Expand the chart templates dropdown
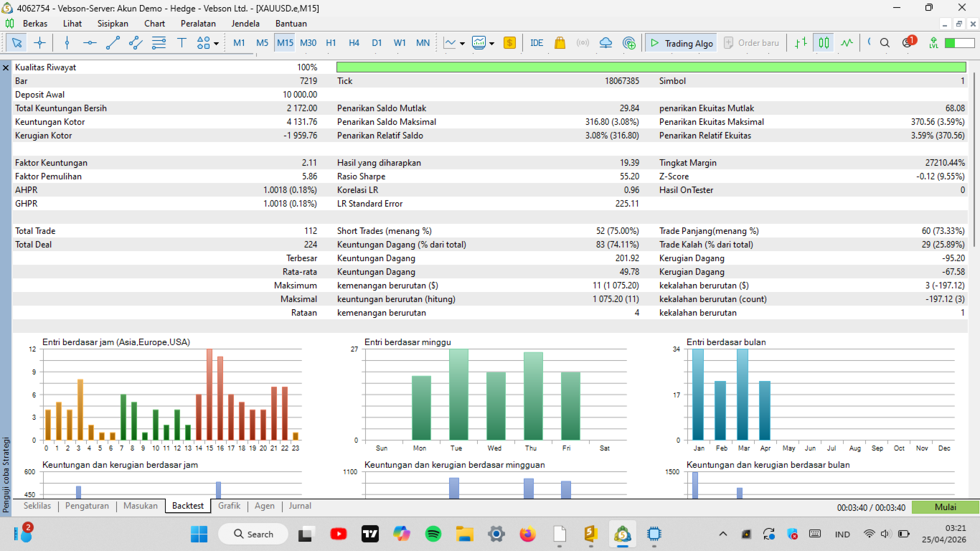The image size is (980, 551). (x=491, y=43)
